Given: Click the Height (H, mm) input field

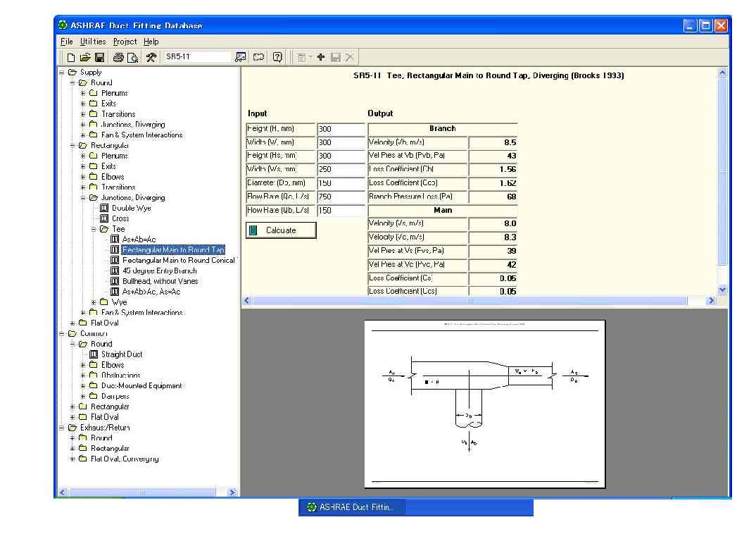Looking at the screenshot, I should tap(341, 130).
